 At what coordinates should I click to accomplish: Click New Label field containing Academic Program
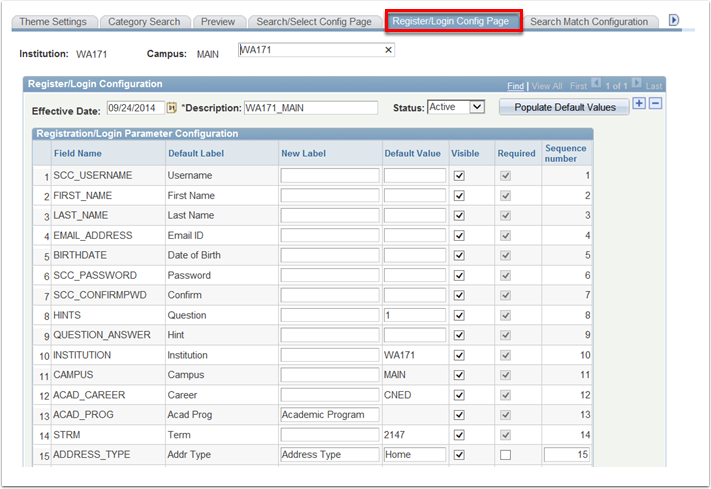pos(330,415)
